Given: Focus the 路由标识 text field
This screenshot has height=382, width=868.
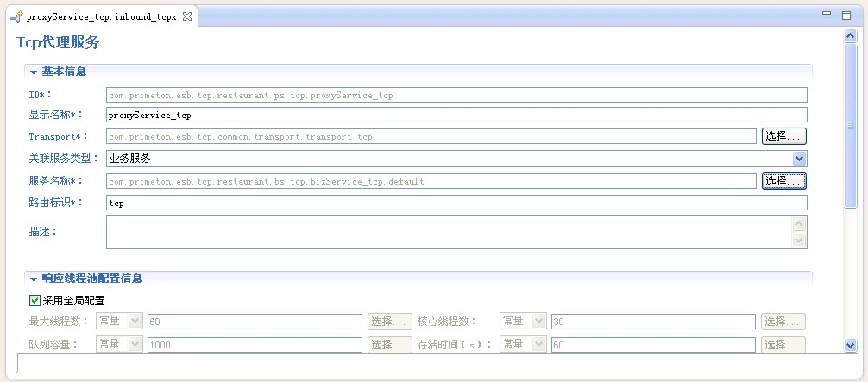Looking at the screenshot, I should tap(456, 203).
